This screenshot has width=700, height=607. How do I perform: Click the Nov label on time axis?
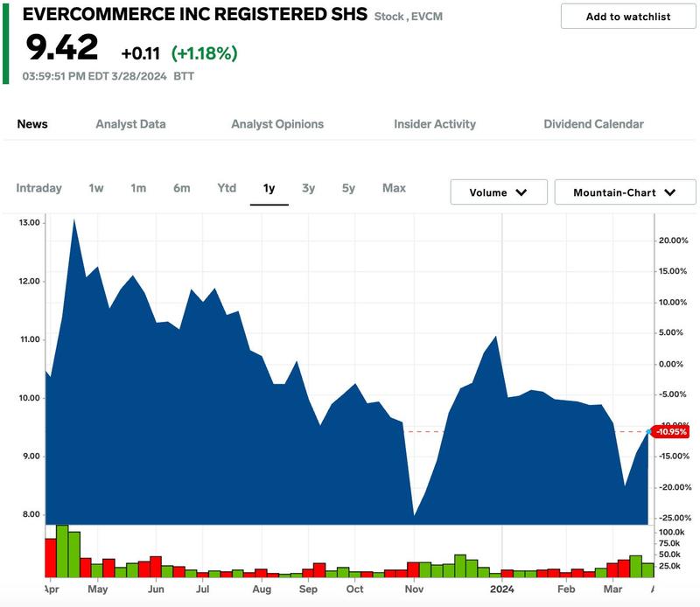[x=414, y=590]
